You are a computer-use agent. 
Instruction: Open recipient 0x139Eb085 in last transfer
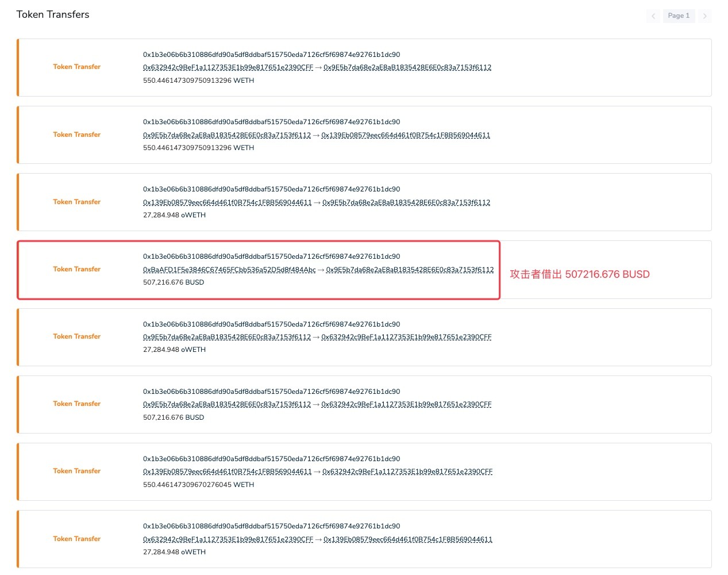(408, 539)
